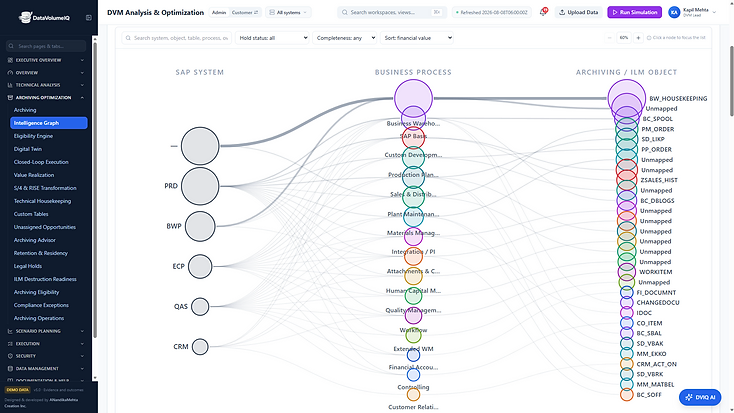Click the sidebar Search pages & tabs field
This screenshot has height=413, width=734.
46,46
